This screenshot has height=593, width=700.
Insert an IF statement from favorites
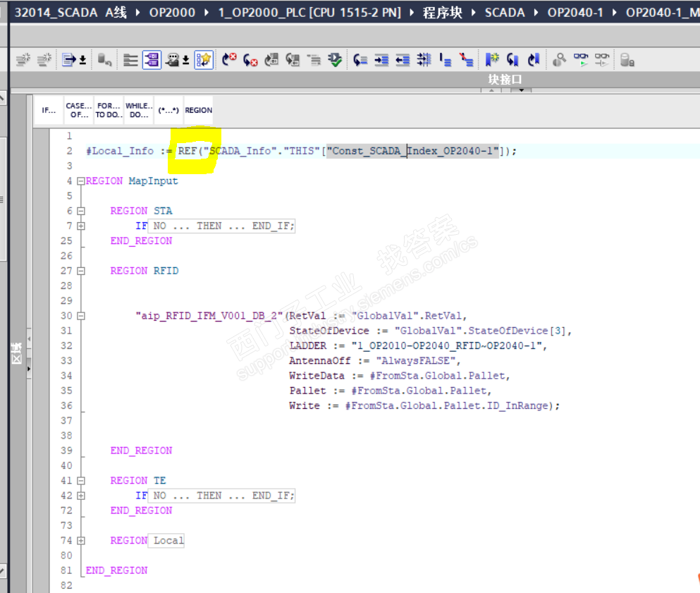49,110
